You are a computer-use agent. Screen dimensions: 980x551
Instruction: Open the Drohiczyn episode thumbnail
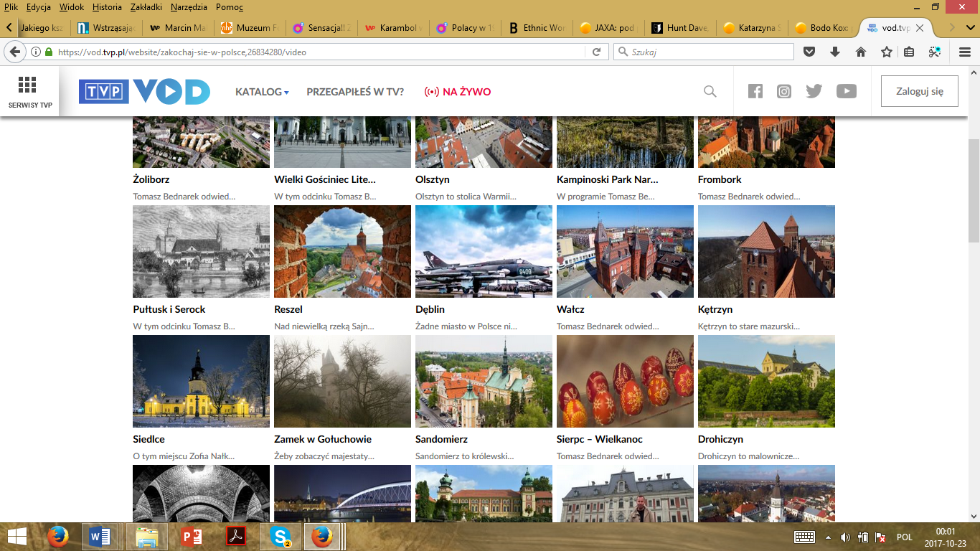pos(766,381)
